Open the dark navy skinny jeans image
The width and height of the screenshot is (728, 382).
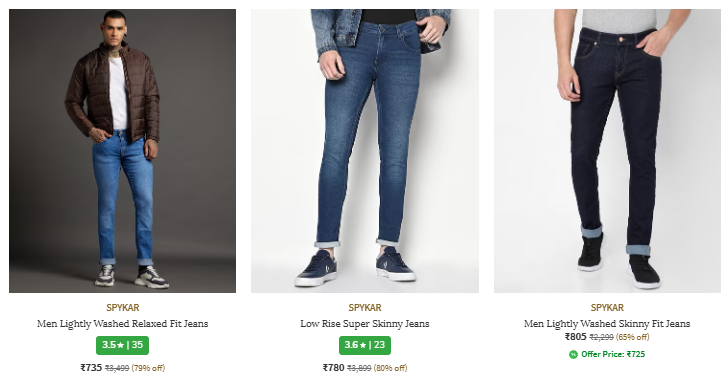click(607, 151)
